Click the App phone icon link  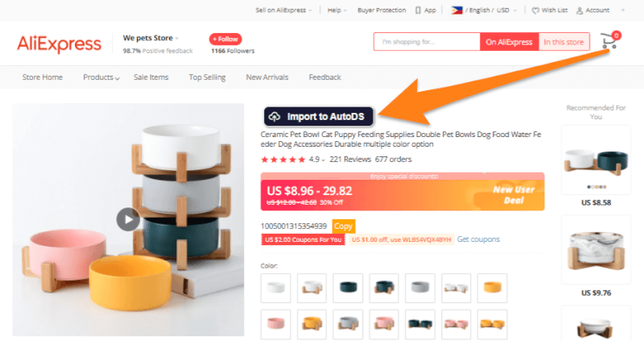(425, 10)
